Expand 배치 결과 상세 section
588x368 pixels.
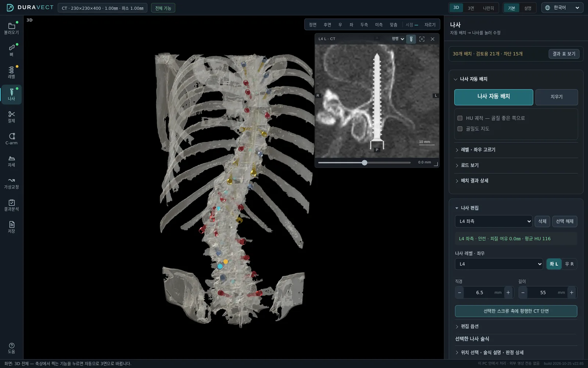tap(516, 181)
